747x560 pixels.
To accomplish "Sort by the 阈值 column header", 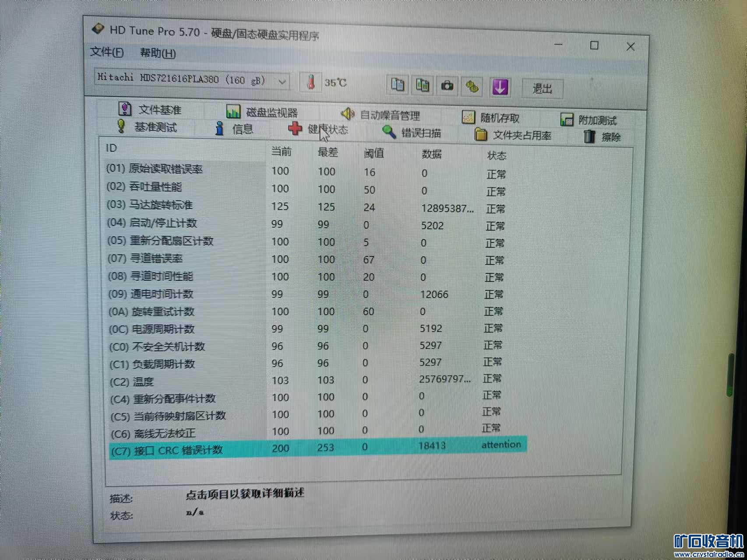I will (x=373, y=153).
